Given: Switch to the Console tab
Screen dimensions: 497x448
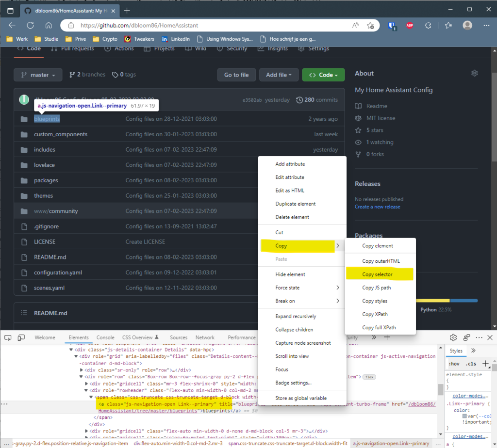Looking at the screenshot, I should tap(105, 337).
